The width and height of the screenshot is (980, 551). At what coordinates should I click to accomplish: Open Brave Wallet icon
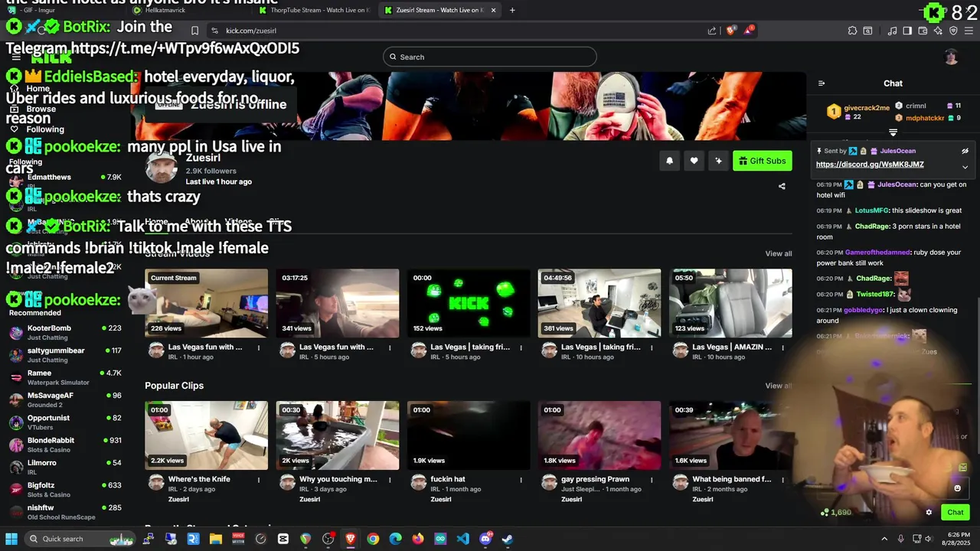coord(923,31)
